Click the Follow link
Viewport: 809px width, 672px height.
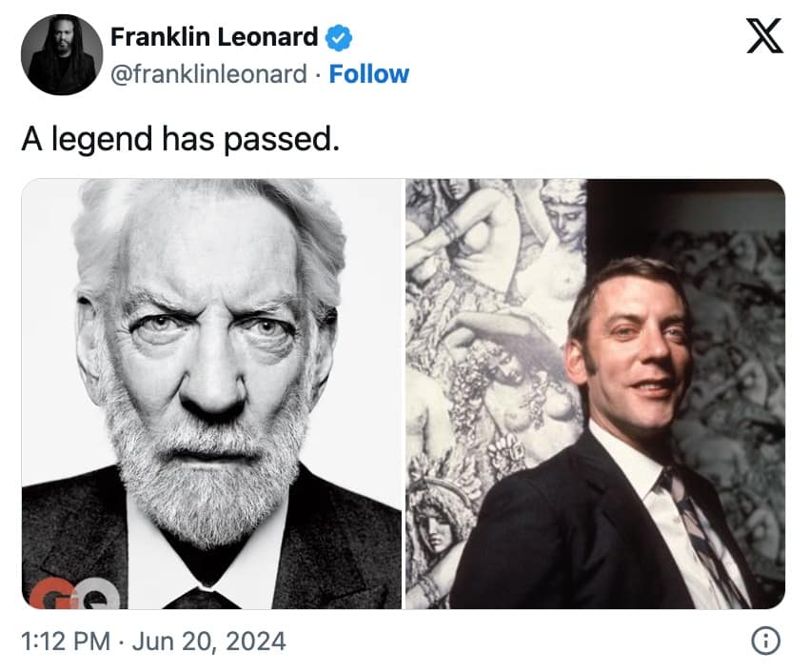coord(369,73)
